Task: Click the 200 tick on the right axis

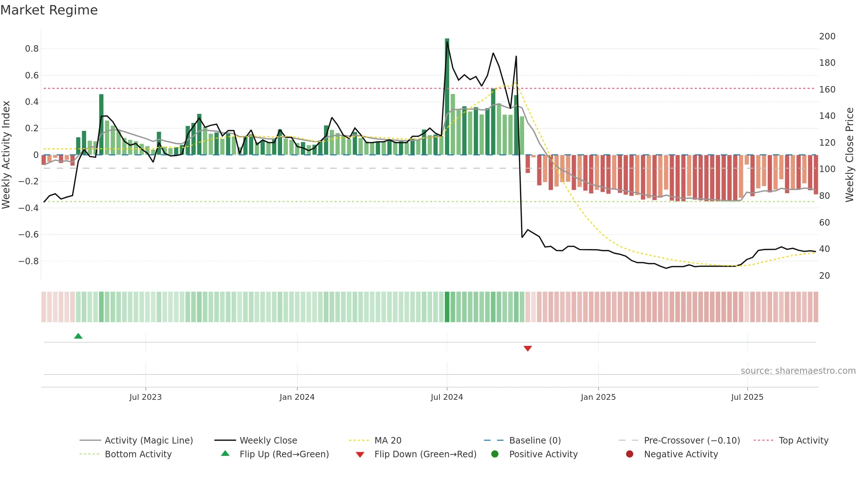Action: pyautogui.click(x=827, y=37)
